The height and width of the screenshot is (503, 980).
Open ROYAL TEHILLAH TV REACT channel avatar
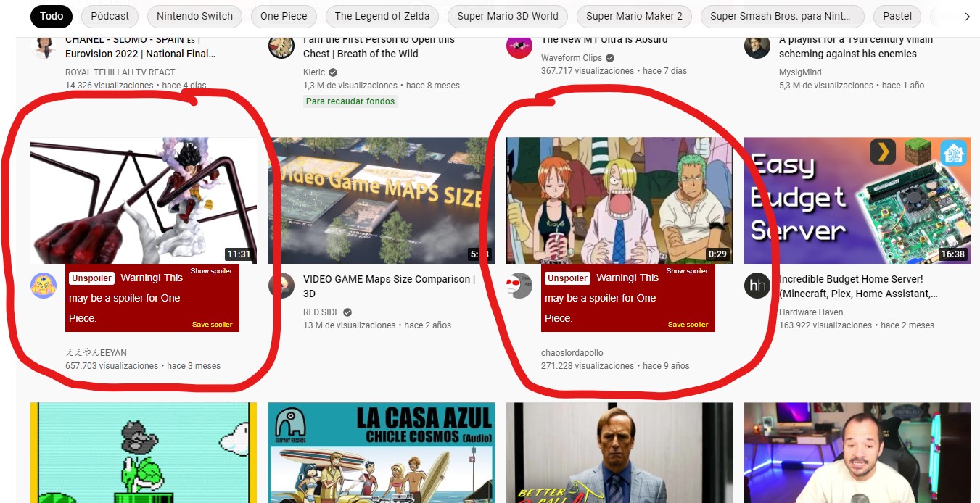pos(44,47)
